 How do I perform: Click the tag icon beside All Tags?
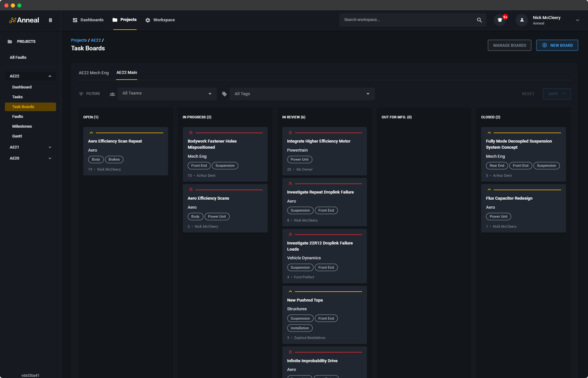coord(224,94)
